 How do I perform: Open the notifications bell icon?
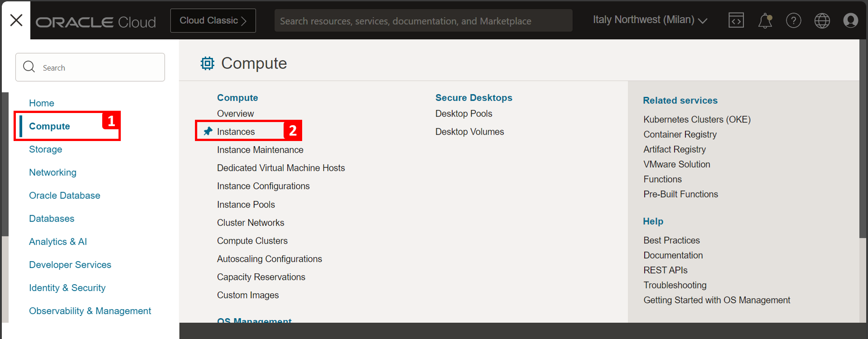coord(765,20)
